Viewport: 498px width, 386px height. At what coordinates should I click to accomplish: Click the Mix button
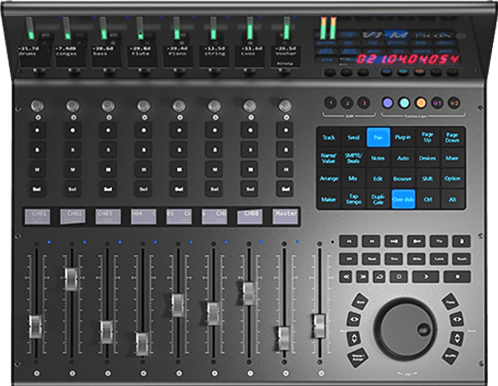point(353,179)
